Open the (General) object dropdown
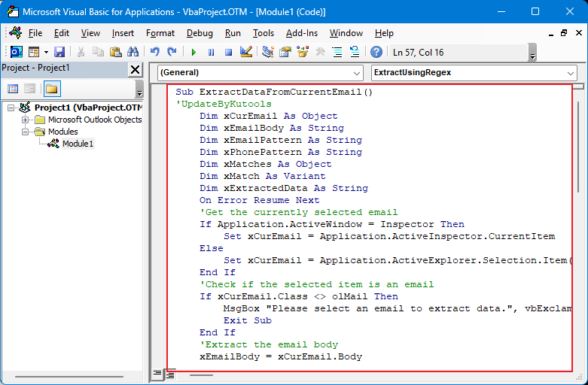The image size is (588, 385). coord(357,73)
